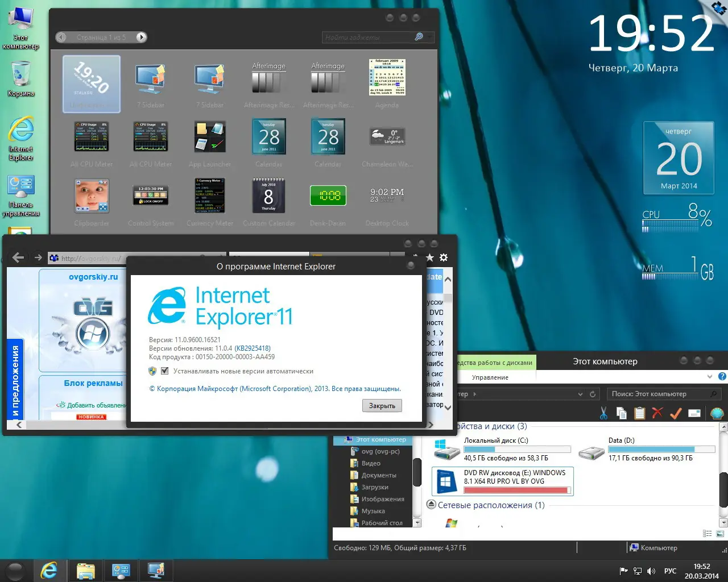This screenshot has width=728, height=582.
Task: Open the KB2925418 update link
Action: pos(253,348)
